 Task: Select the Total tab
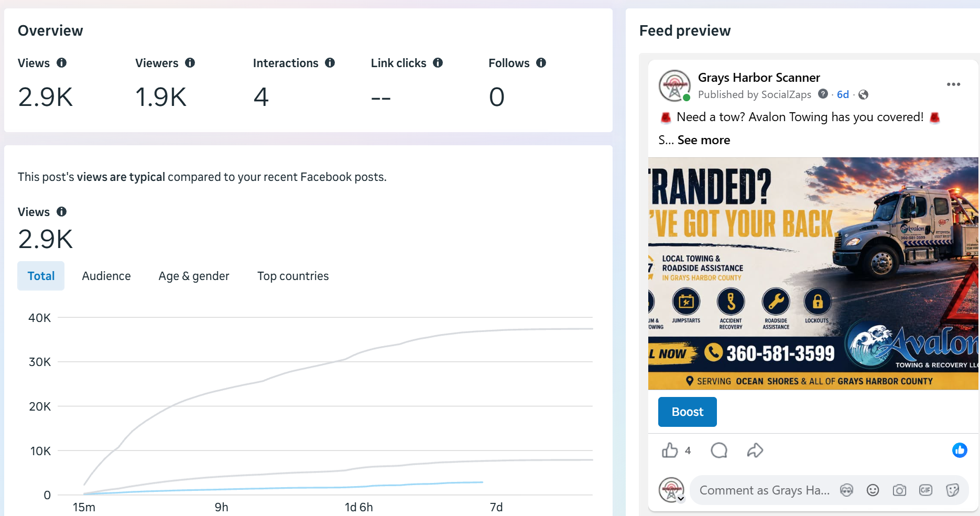pos(41,276)
